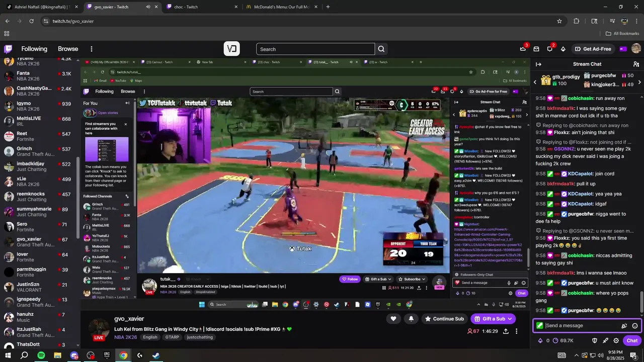Send the message with Chat button
Image resolution: width=644 pixels, height=362 pixels.
632,340
